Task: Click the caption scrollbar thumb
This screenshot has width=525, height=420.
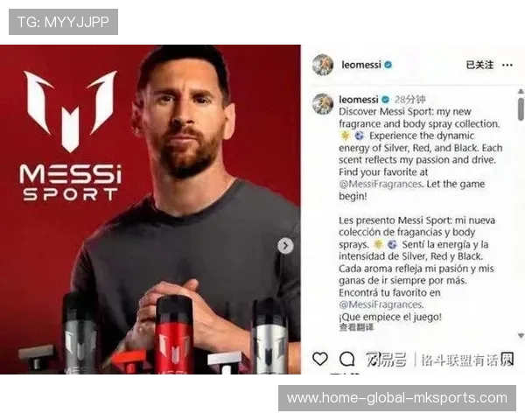Action: pyautogui.click(x=521, y=108)
